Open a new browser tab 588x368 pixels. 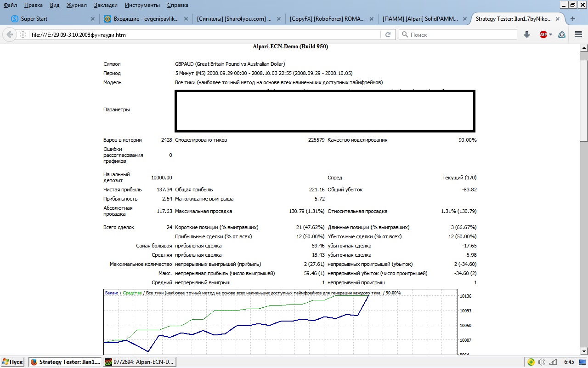coord(573,19)
